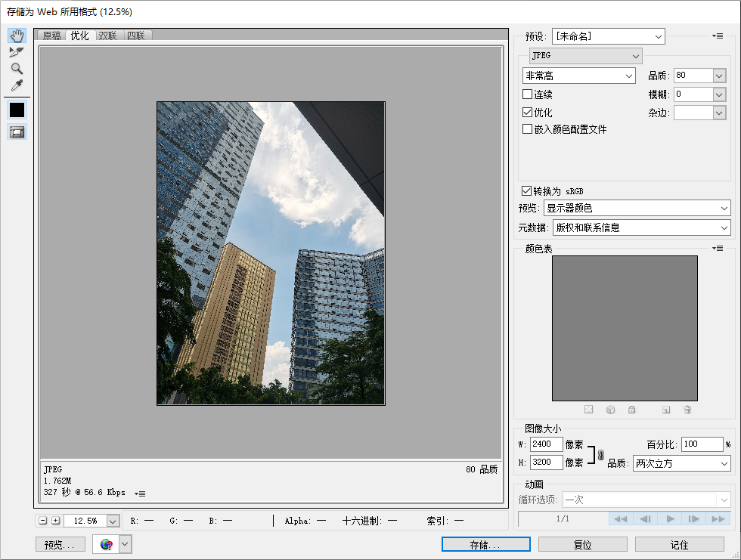Select the Hand tool
Image resolution: width=741 pixels, height=560 pixels.
pyautogui.click(x=17, y=36)
